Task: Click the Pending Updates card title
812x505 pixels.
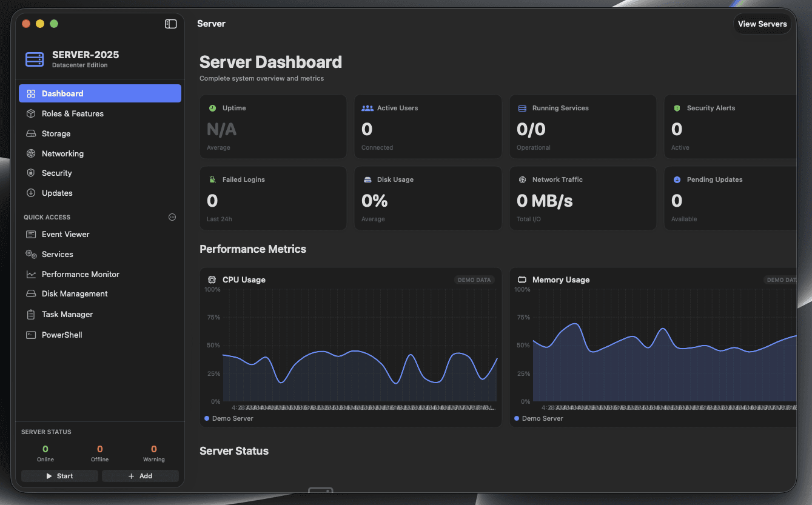Action: (714, 179)
